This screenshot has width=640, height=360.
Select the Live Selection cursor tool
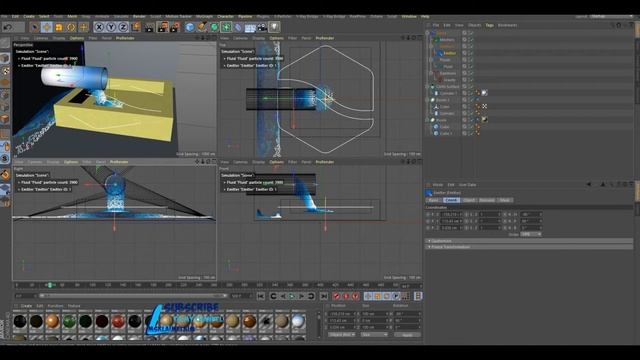point(35,27)
